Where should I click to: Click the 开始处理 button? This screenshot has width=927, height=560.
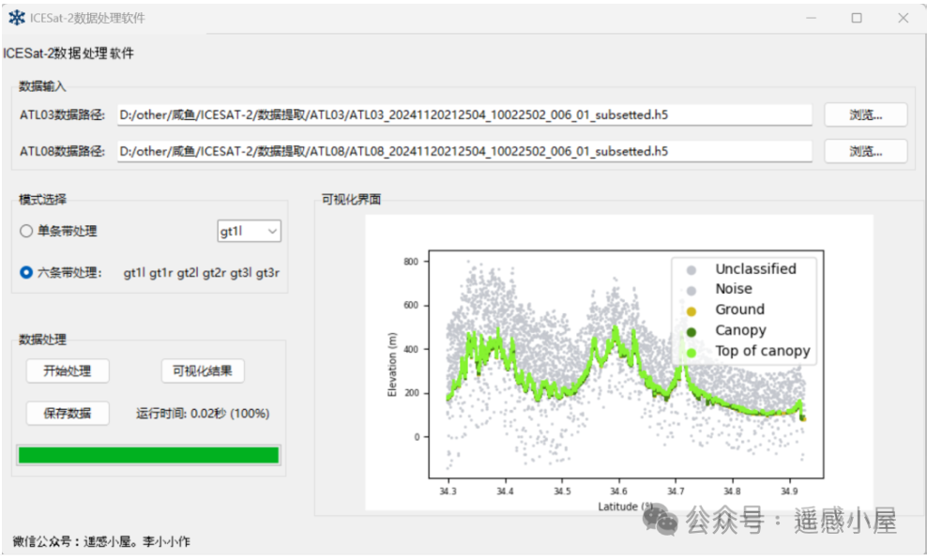(68, 371)
